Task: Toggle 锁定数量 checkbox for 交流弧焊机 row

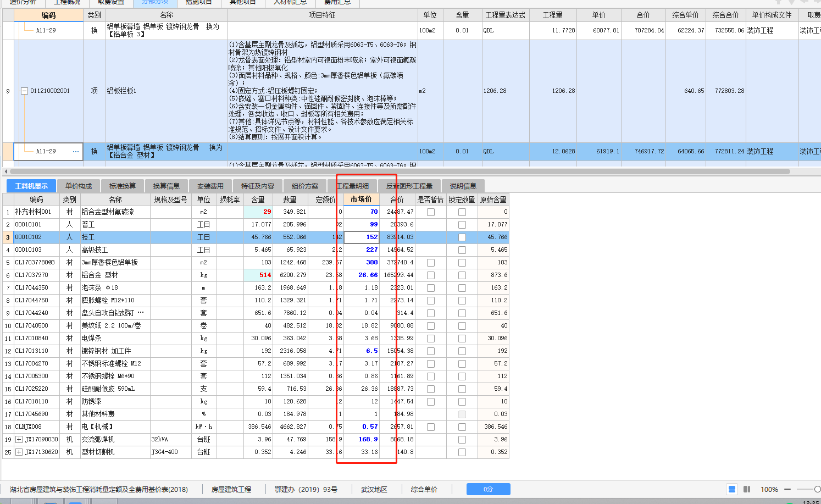Action: click(x=462, y=440)
